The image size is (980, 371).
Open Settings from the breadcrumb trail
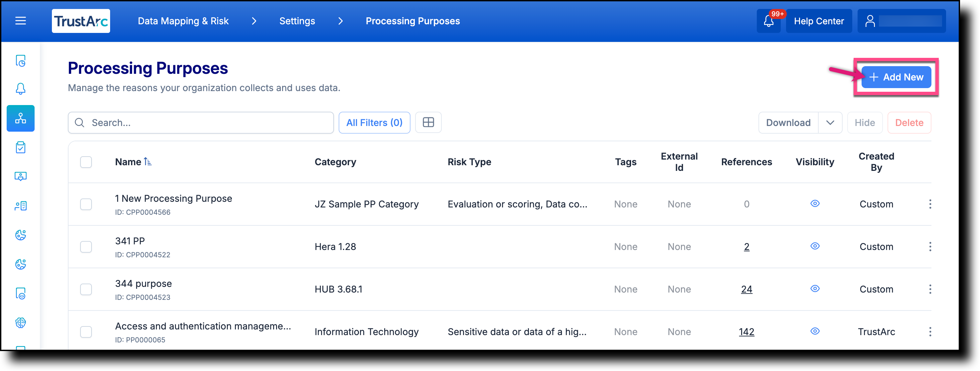297,21
